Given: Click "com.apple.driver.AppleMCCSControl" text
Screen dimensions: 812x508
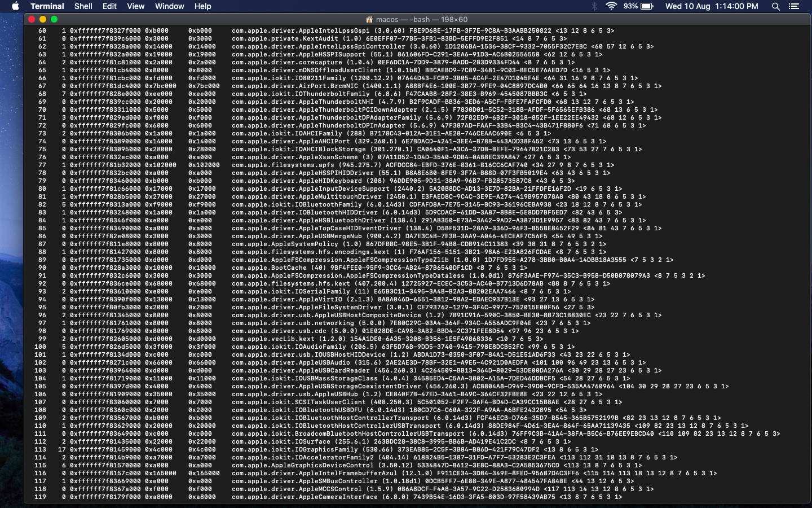Looking at the screenshot, I should click(x=297, y=489).
